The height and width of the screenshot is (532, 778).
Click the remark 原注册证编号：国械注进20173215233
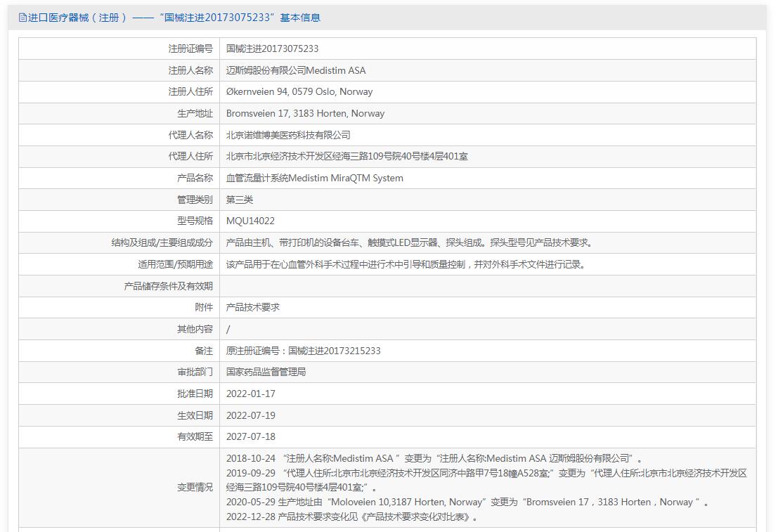303,351
